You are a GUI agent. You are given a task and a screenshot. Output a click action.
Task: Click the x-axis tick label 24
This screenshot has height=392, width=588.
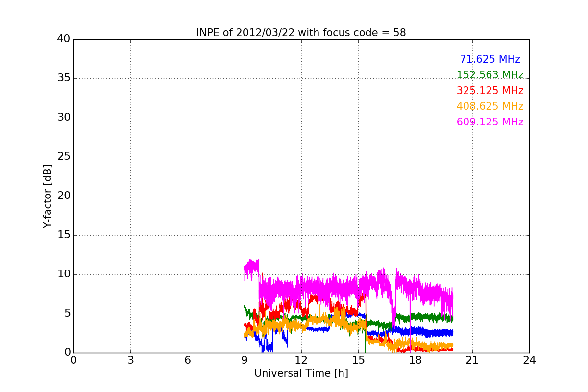coord(529,360)
